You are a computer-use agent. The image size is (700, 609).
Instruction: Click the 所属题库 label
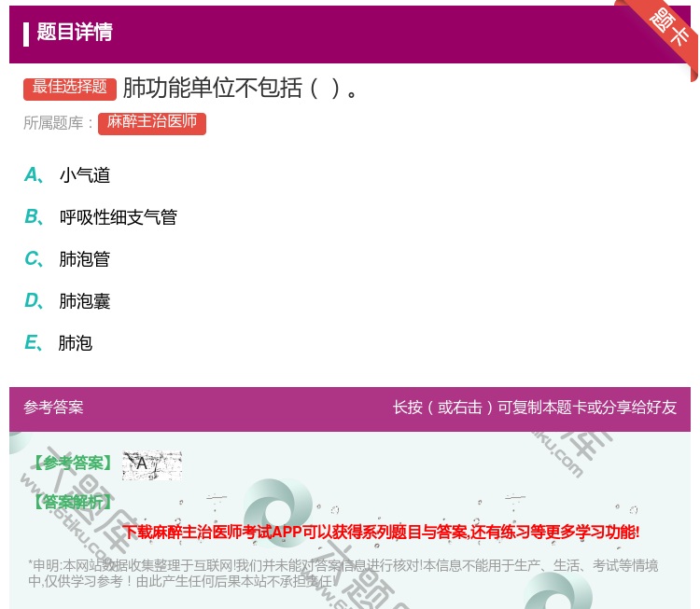pyautogui.click(x=58, y=123)
